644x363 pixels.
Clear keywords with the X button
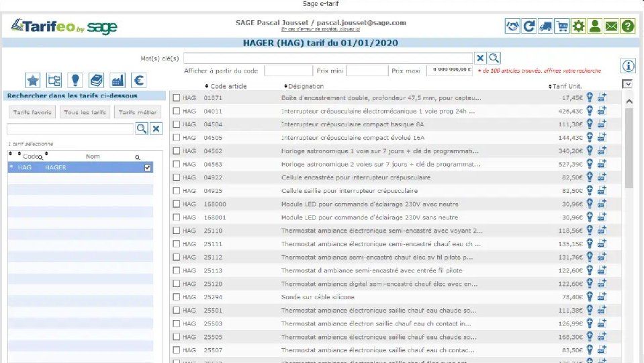pyautogui.click(x=480, y=58)
